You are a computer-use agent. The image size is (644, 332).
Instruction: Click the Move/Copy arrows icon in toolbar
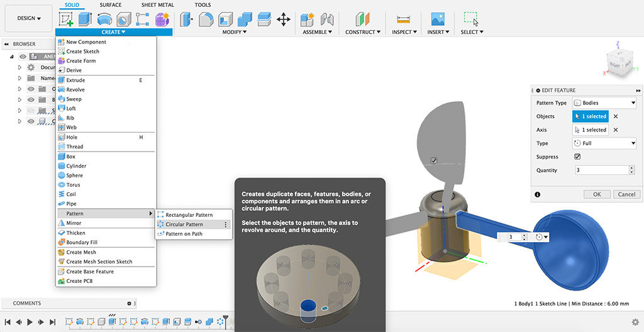284,19
